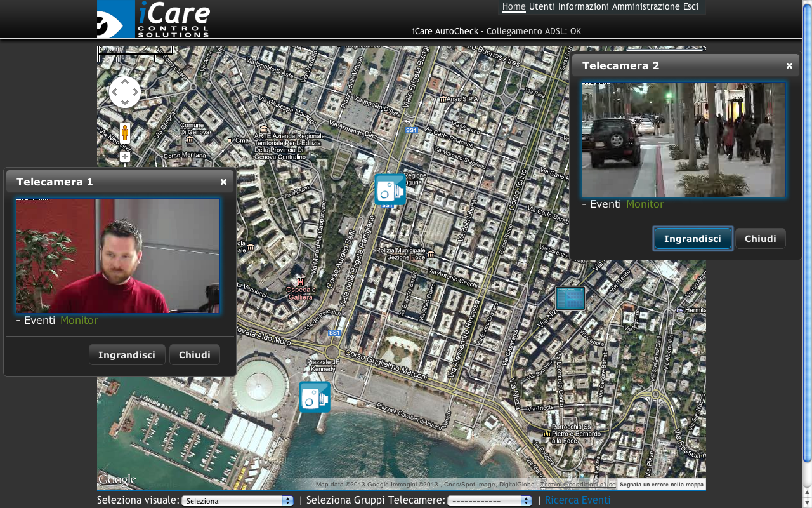Click the Google logo on the map
This screenshot has height=508, width=812.
click(x=117, y=480)
